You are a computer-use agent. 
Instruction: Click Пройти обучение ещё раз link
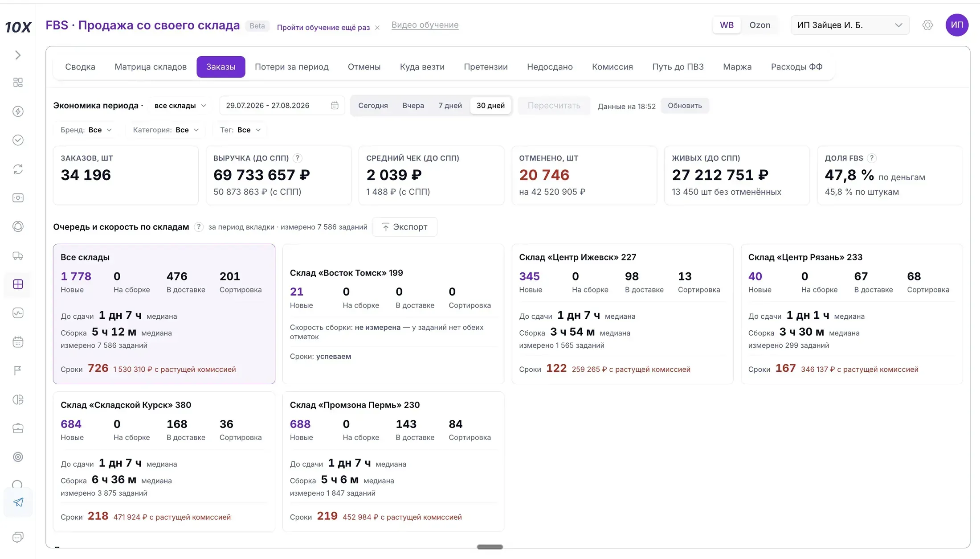323,27
